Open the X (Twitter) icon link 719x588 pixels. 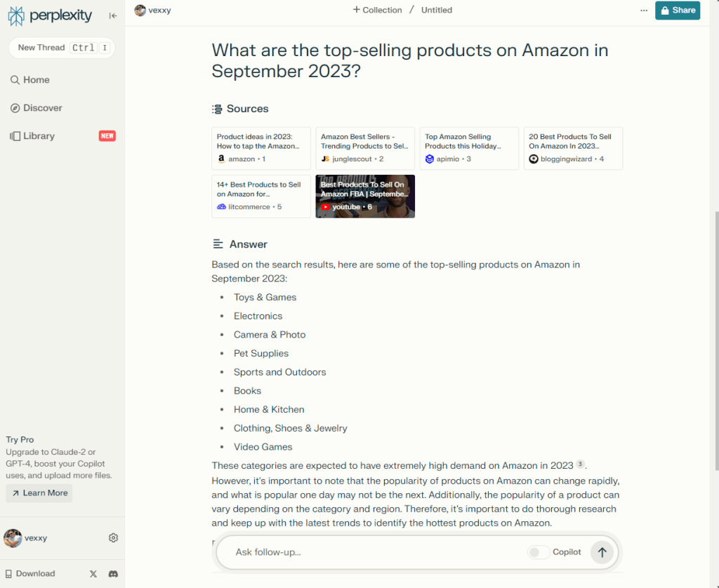pyautogui.click(x=93, y=574)
